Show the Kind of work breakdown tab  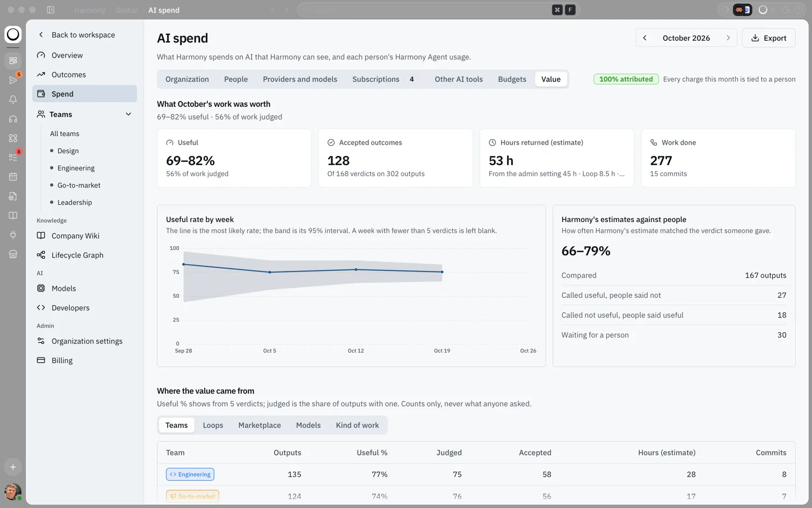357,425
